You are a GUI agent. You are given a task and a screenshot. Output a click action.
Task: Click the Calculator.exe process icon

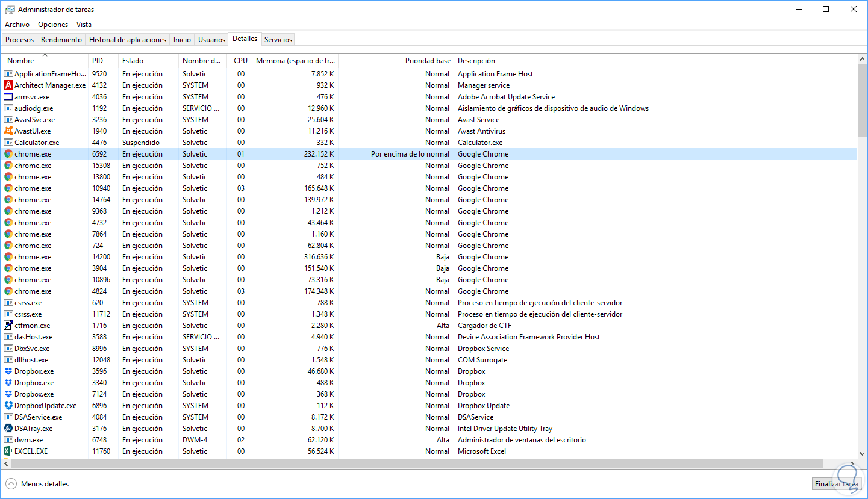[x=8, y=143]
